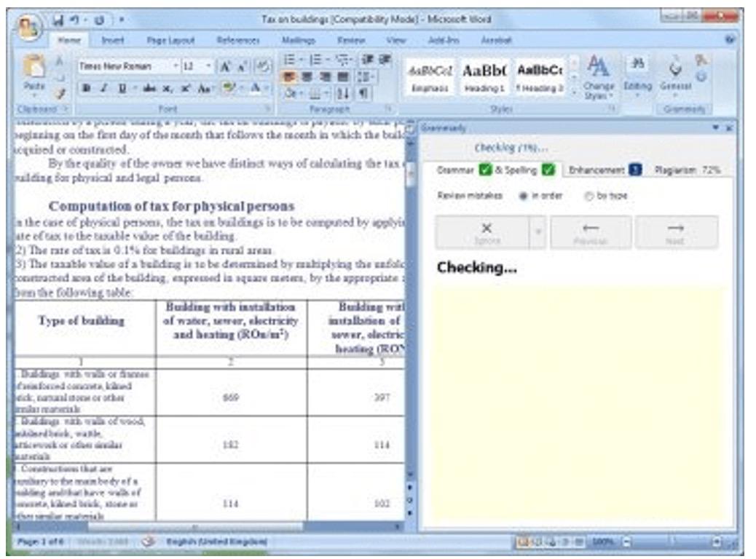Open the References ribbon tab
Screen dimensions: 756x559
pos(238,40)
